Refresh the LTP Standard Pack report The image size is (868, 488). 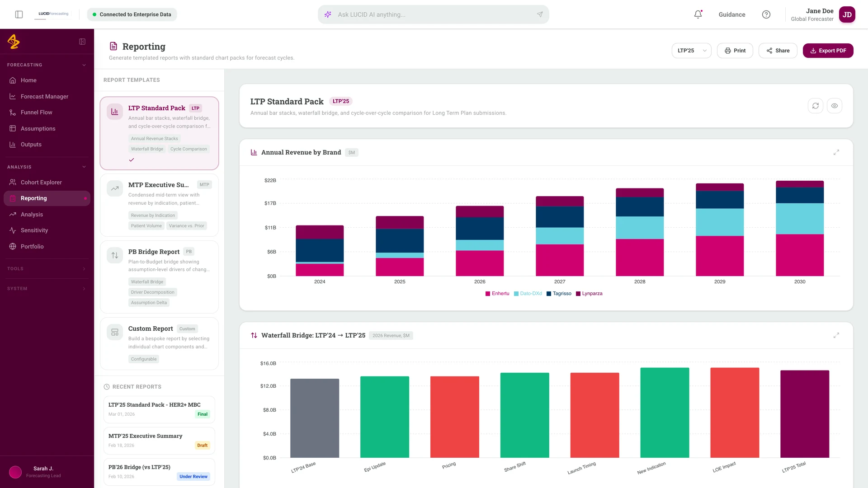pyautogui.click(x=816, y=106)
